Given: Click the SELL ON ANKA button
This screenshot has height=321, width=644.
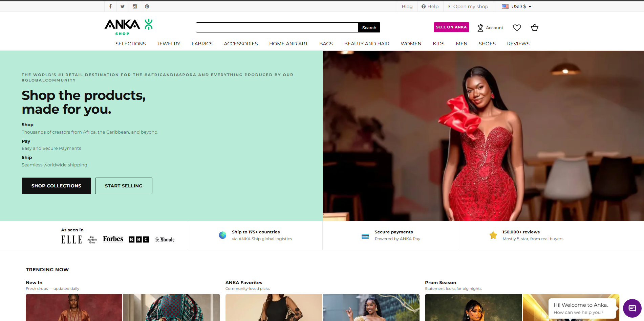Looking at the screenshot, I should [451, 27].
